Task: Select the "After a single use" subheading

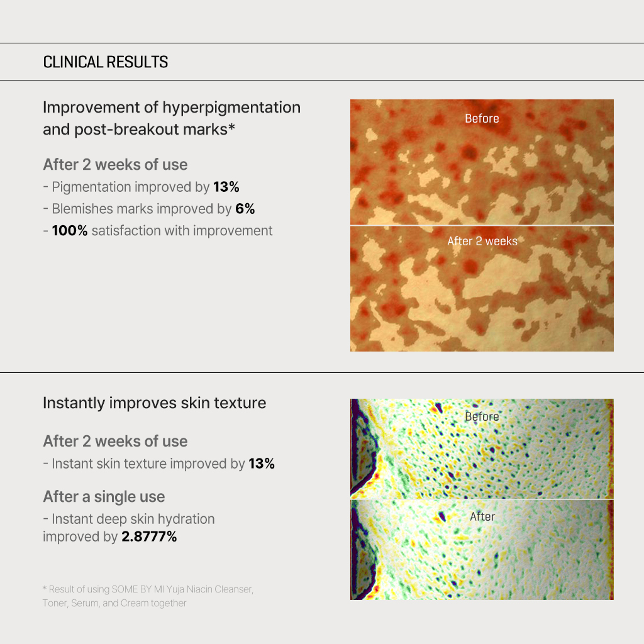Action: point(104,497)
